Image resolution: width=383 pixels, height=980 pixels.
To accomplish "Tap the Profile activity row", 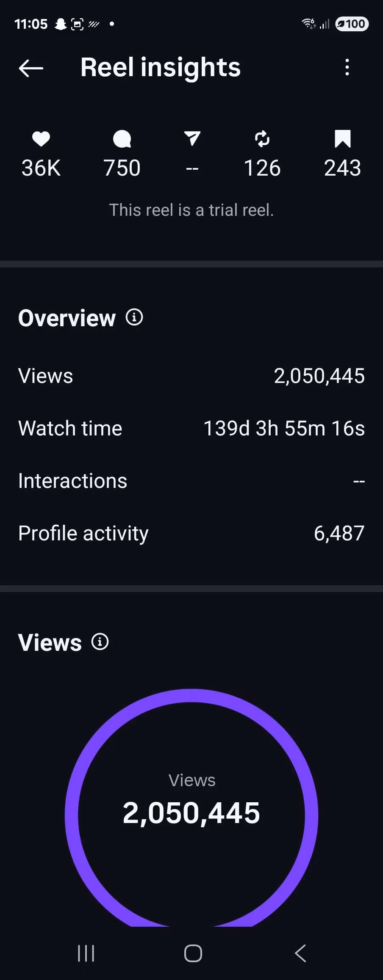I will (191, 533).
